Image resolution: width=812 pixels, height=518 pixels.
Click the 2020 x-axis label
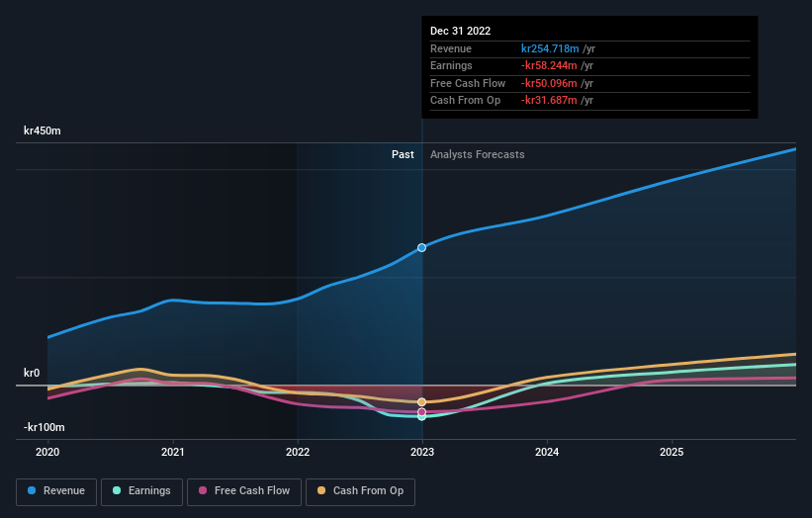click(47, 452)
